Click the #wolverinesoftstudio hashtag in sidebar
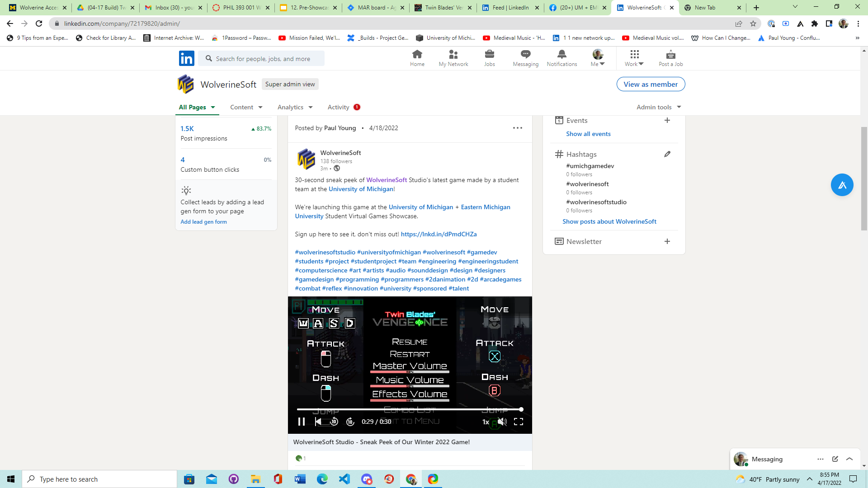 pyautogui.click(x=596, y=202)
